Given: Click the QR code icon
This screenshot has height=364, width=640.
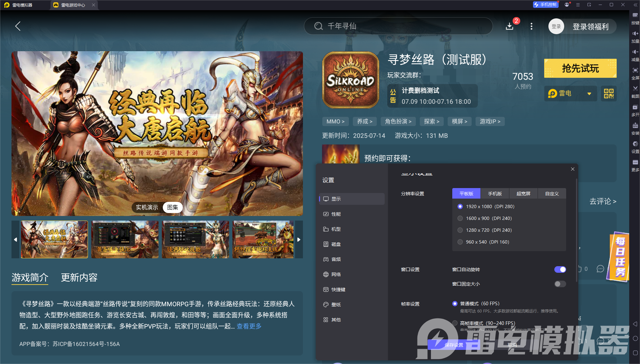Looking at the screenshot, I should 608,94.
